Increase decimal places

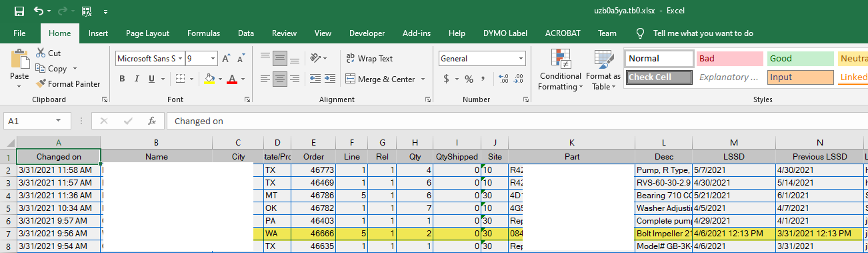point(503,79)
